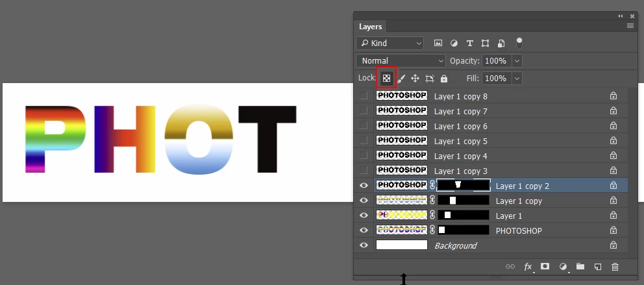The width and height of the screenshot is (644, 285).
Task: Toggle the pixel layer filter icon
Action: [438, 43]
